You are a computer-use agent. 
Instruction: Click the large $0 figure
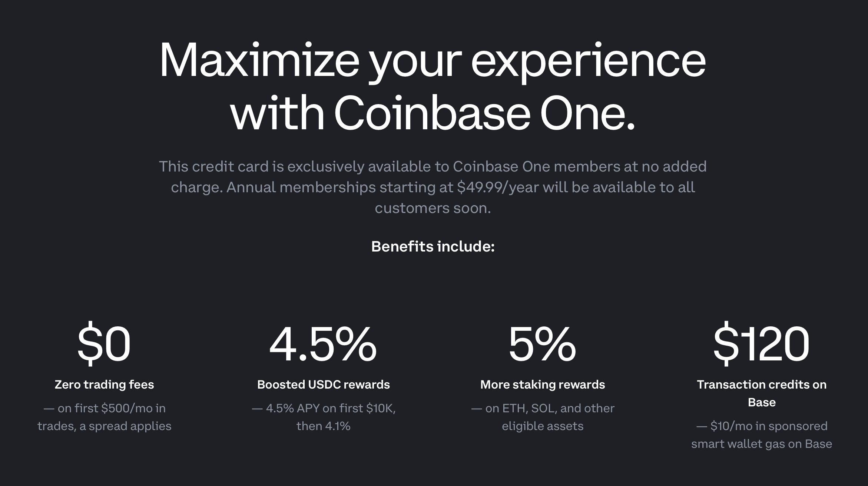(x=104, y=344)
